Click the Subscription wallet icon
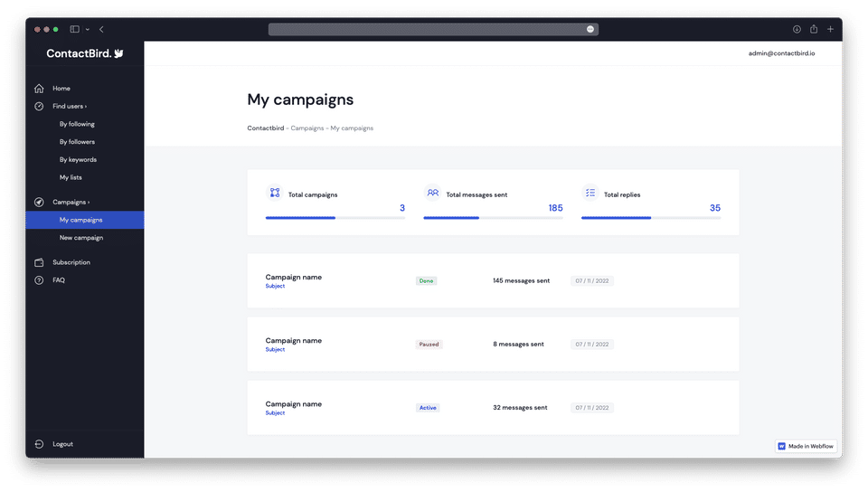Image resolution: width=868 pixels, height=492 pixels. coord(39,262)
